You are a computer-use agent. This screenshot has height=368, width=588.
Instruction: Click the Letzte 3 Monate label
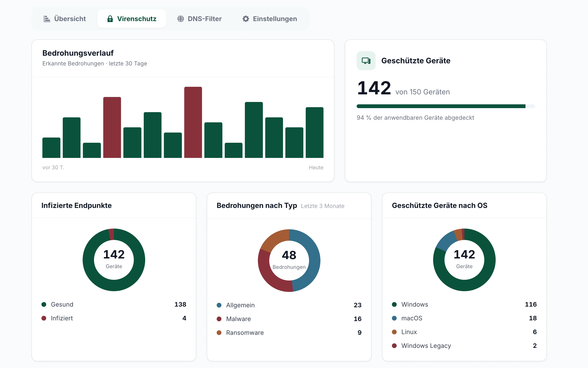click(x=322, y=206)
